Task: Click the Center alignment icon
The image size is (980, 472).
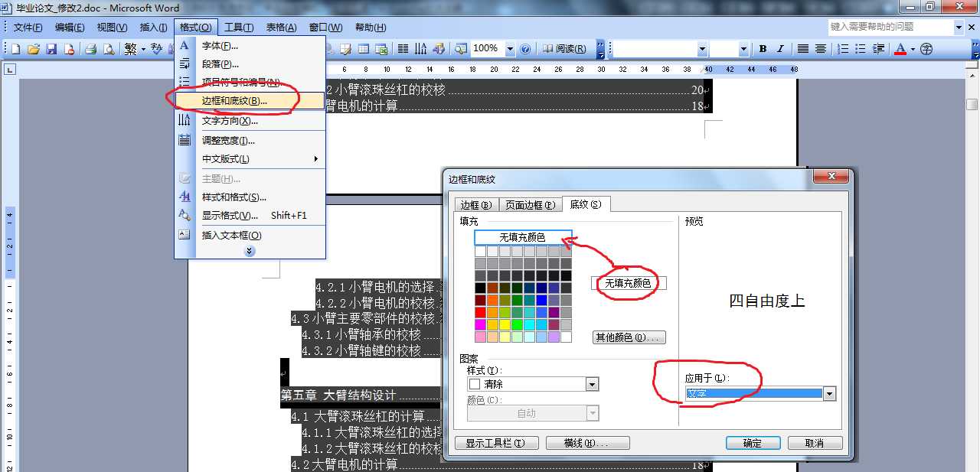Action: [820, 49]
